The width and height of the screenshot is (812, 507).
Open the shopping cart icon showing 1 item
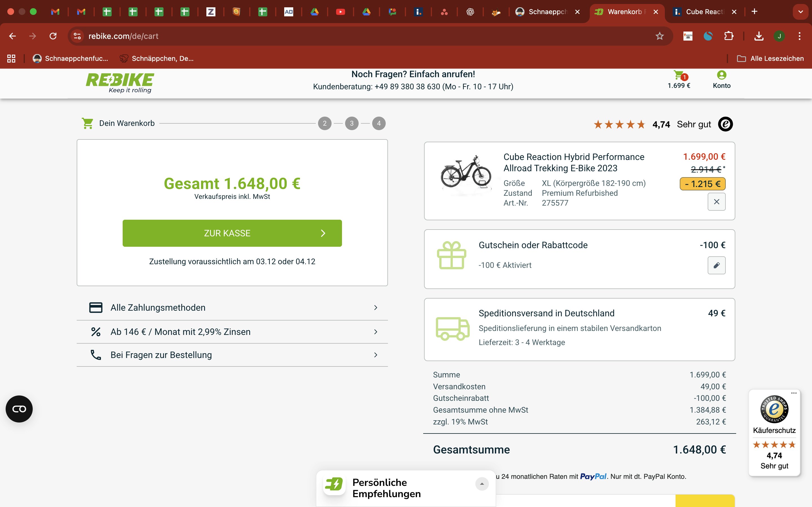[x=678, y=76]
